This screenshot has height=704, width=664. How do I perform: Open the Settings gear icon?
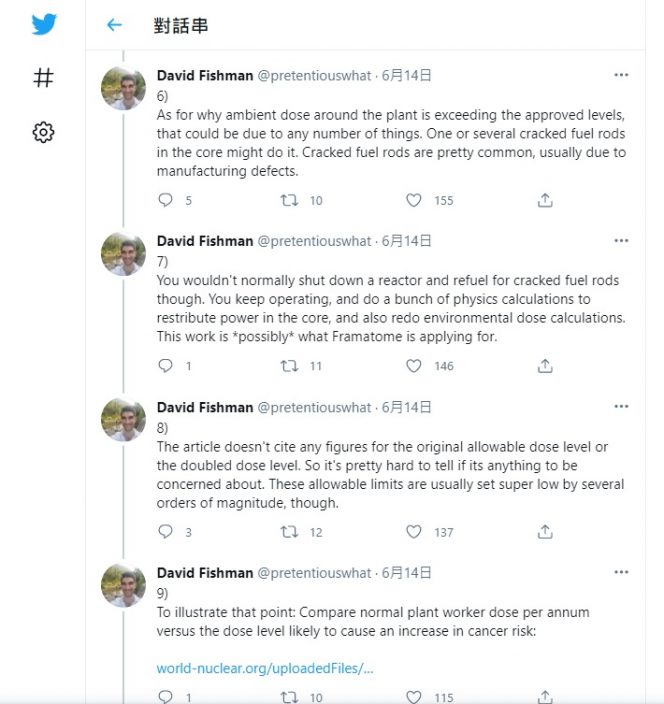click(x=44, y=132)
